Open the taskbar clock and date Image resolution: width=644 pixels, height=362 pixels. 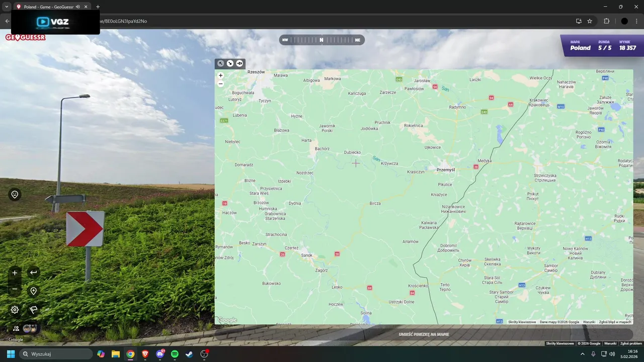(x=629, y=354)
